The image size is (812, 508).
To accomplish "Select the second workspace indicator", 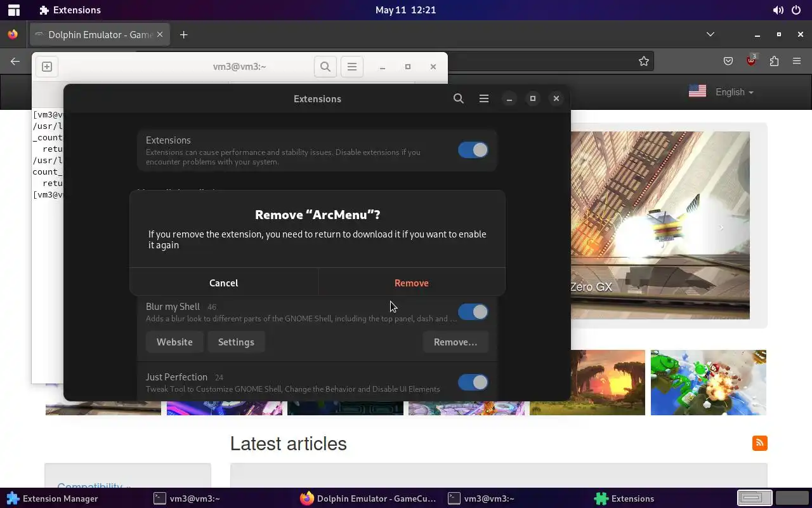I will pos(792,498).
